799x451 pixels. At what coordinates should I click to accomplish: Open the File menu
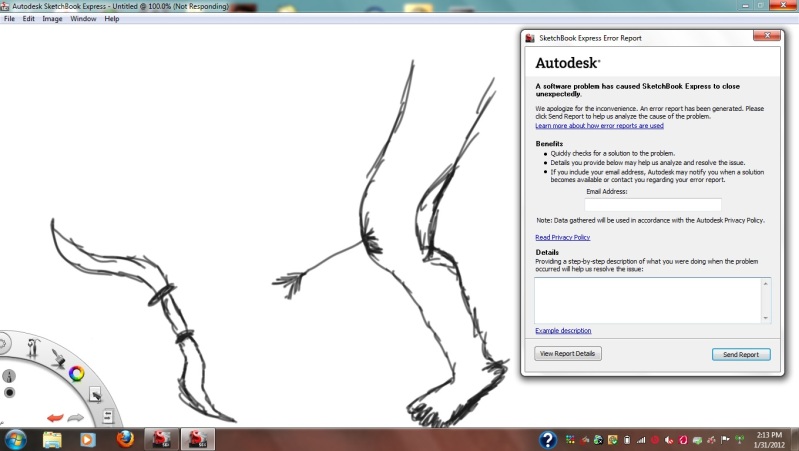(x=9, y=19)
